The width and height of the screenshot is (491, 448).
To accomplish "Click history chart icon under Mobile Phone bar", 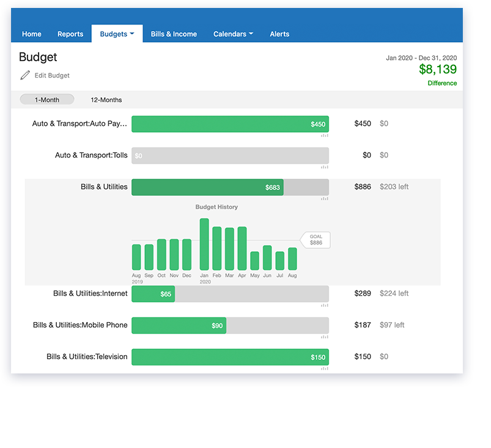I will pyautogui.click(x=325, y=337).
